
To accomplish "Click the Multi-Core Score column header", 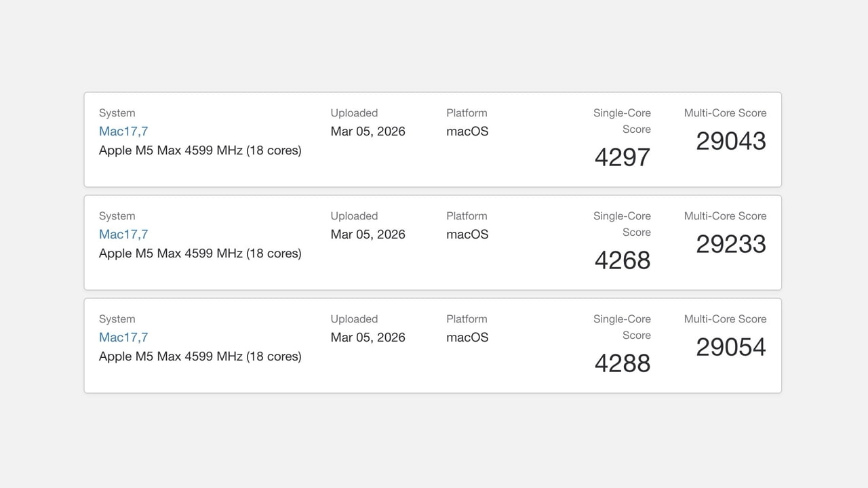I will pos(725,113).
